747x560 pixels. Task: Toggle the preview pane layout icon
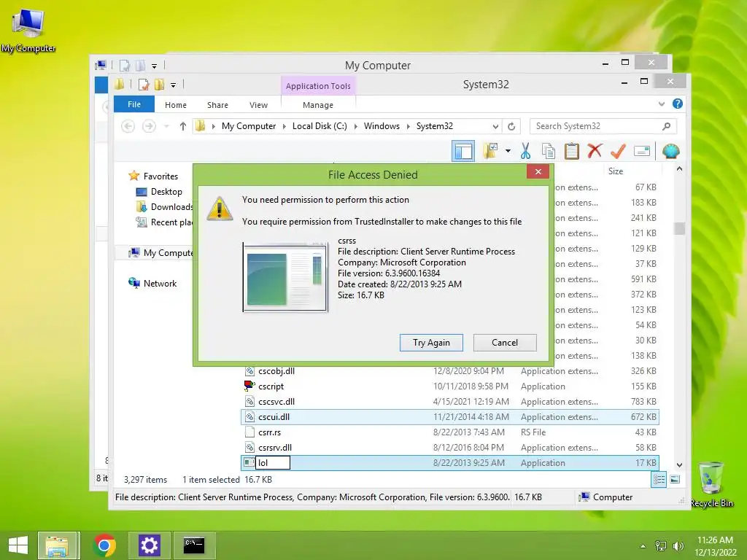[x=463, y=152]
